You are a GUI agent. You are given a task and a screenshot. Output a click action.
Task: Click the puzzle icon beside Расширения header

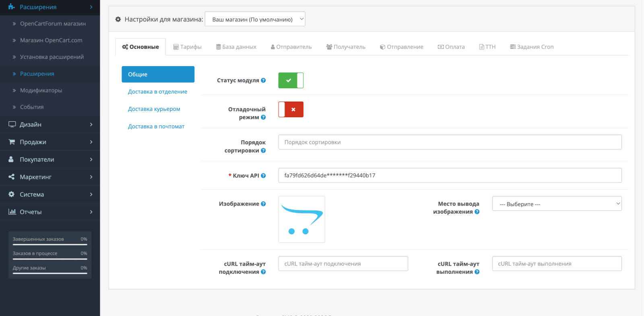pos(12,7)
